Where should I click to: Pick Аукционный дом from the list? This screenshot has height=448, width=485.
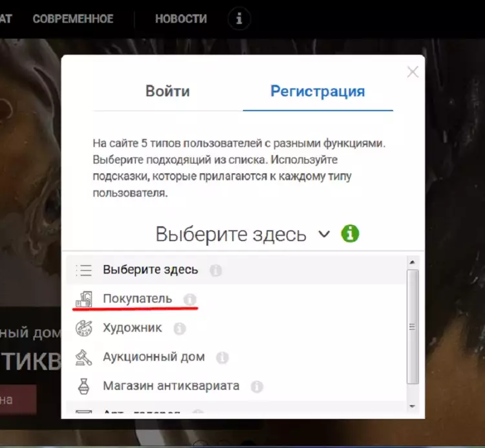(x=153, y=357)
